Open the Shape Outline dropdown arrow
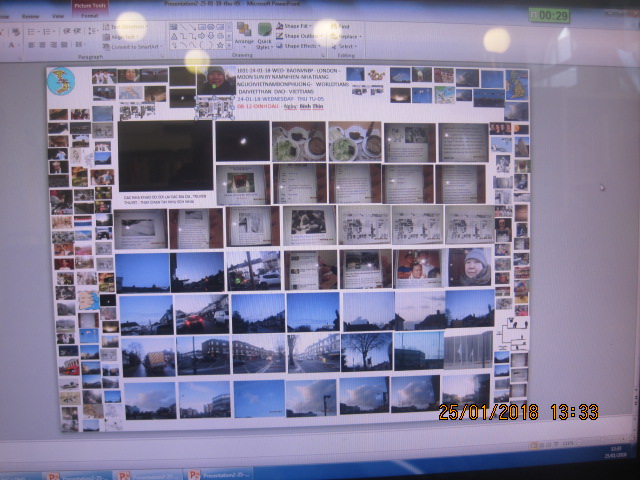Viewport: 640px width, 480px height. tap(322, 36)
